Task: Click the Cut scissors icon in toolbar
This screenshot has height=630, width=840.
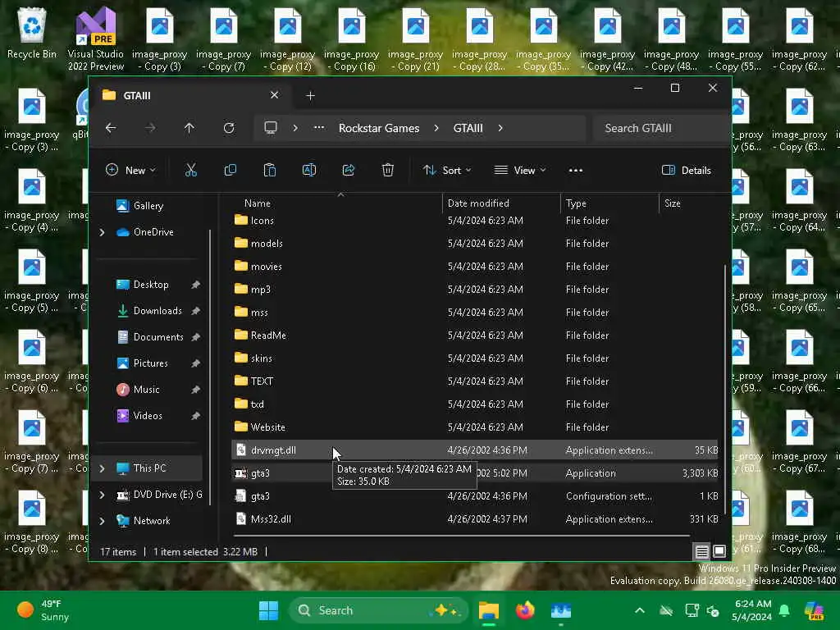Action: tap(190, 171)
